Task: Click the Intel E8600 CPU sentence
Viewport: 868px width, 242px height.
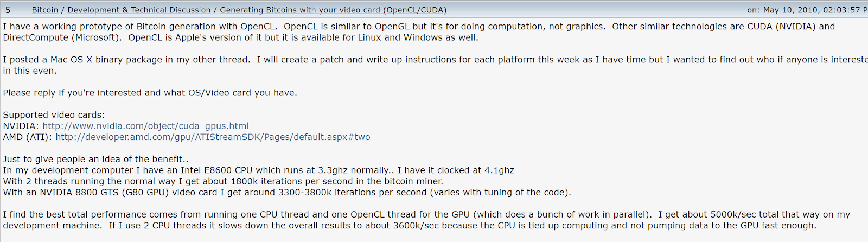Action: click(x=258, y=170)
